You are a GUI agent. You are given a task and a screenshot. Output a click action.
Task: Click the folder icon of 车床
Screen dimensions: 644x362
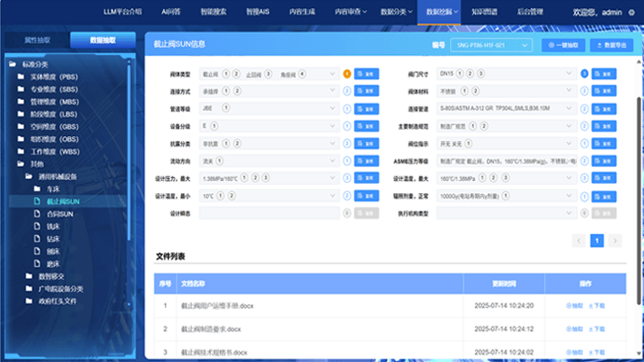37,188
